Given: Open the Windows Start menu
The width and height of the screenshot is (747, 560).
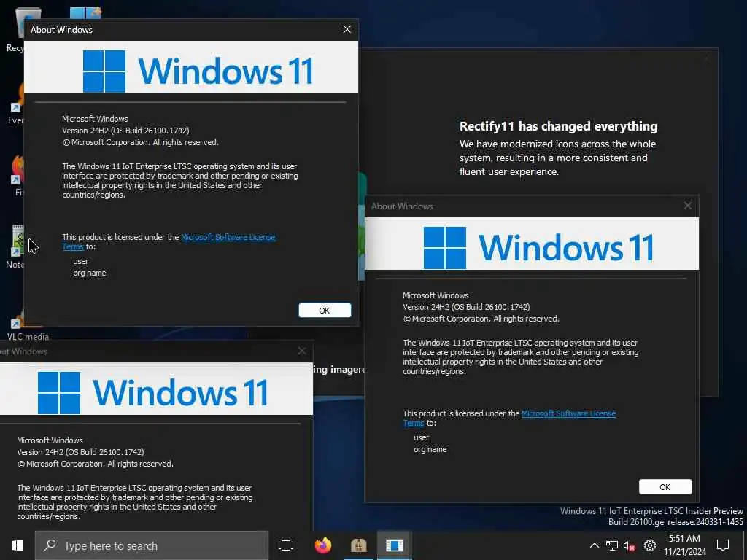Looking at the screenshot, I should click(18, 545).
